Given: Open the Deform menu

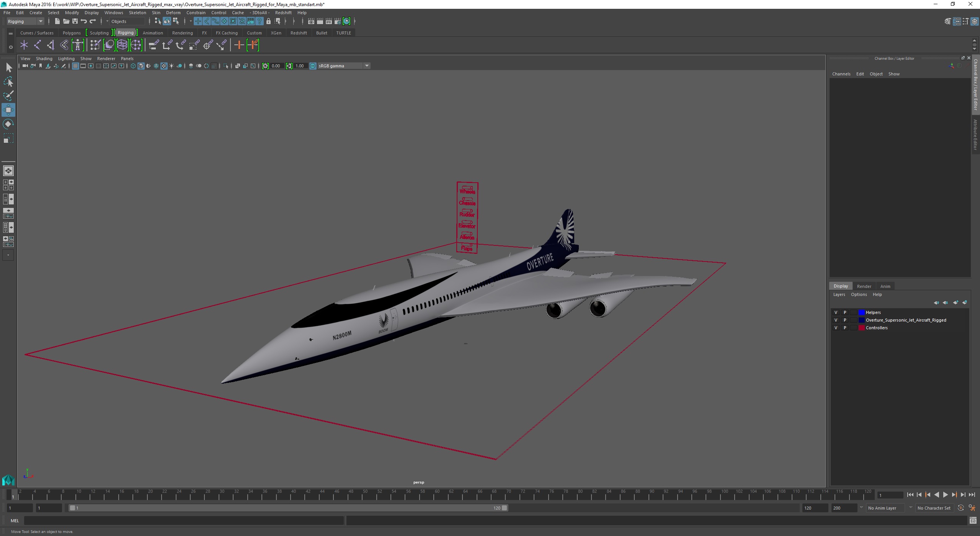Looking at the screenshot, I should [x=173, y=13].
